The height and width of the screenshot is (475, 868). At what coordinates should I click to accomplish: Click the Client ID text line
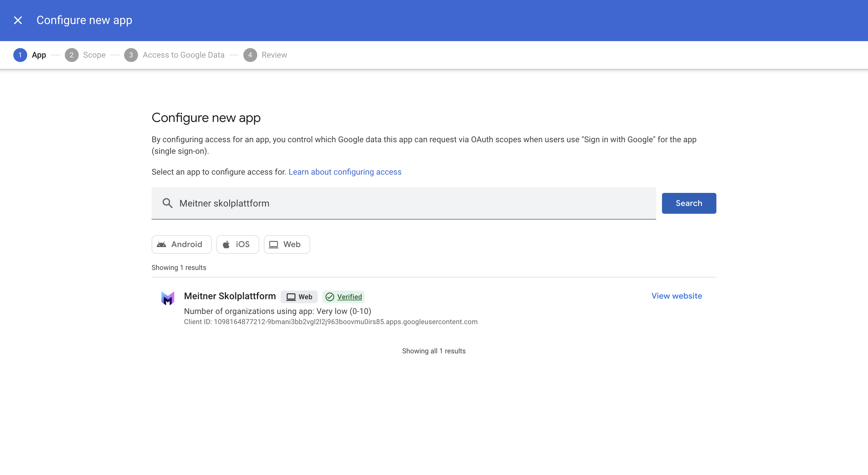pos(330,322)
